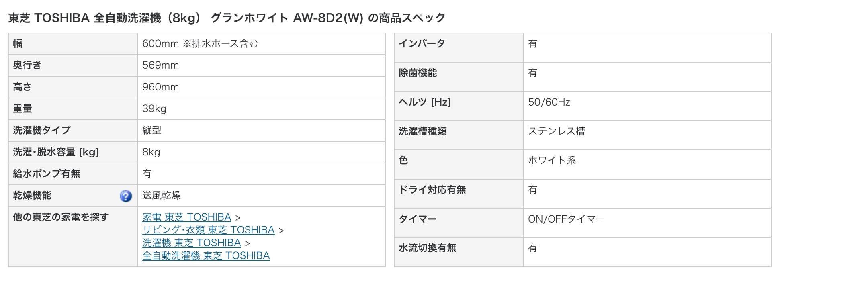Click the インバータ row label
This screenshot has height=282, width=868.
pyautogui.click(x=422, y=44)
